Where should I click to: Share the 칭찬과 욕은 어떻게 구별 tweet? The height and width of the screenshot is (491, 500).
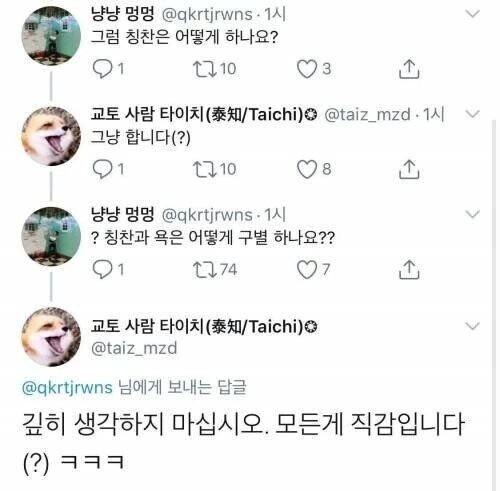pyautogui.click(x=409, y=269)
